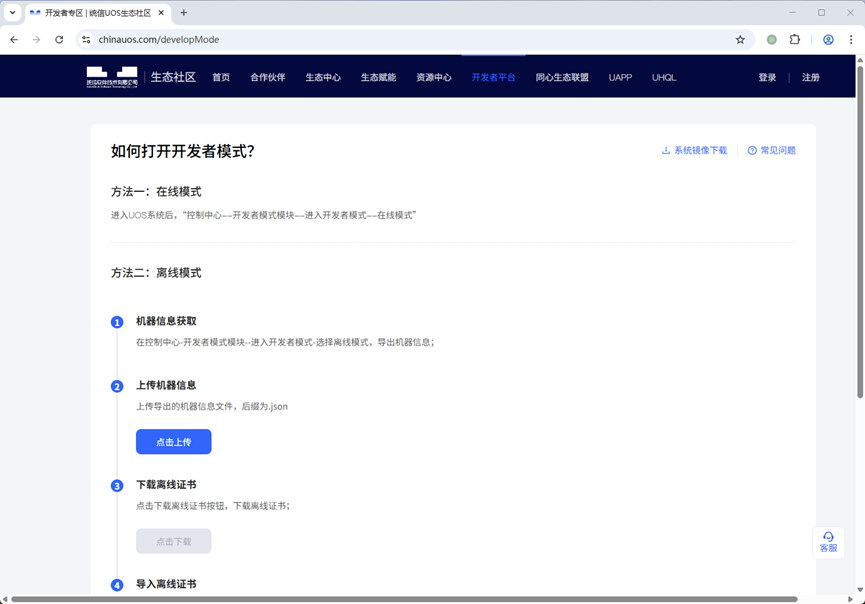The image size is (865, 604).
Task: Switch to the 合作伙伴 section
Action: [268, 76]
